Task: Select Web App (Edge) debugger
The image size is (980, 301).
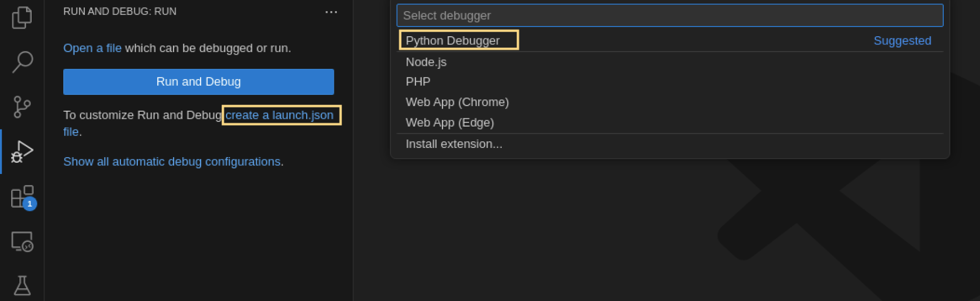Action: point(670,122)
